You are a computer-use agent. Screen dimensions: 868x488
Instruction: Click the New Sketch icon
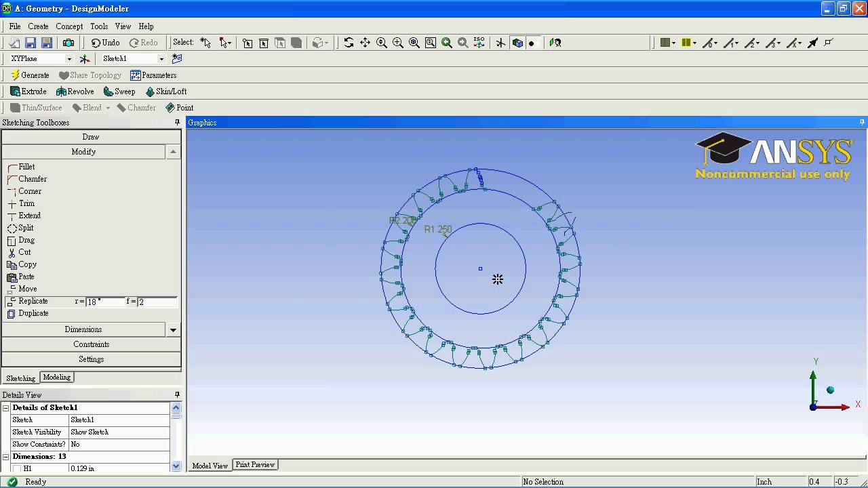177,59
